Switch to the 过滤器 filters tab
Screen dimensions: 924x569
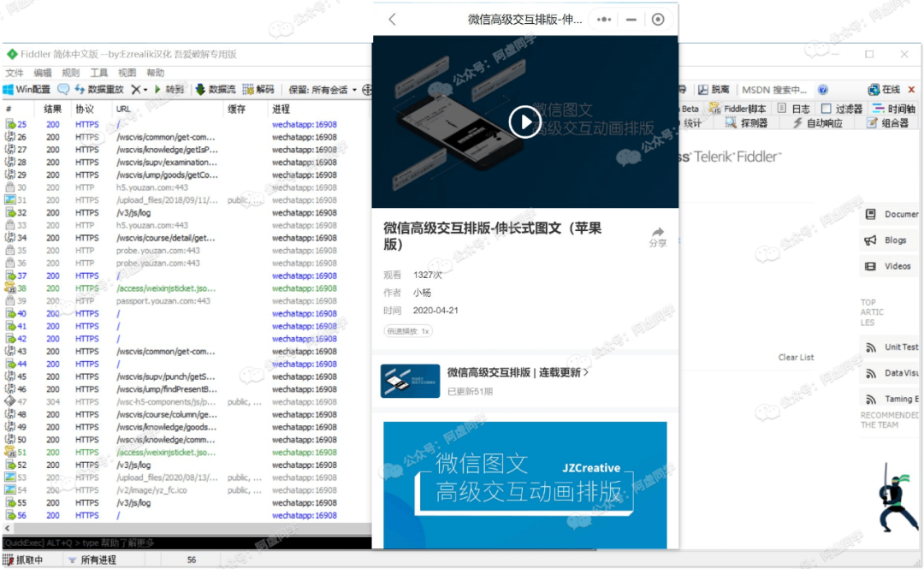[842, 109]
